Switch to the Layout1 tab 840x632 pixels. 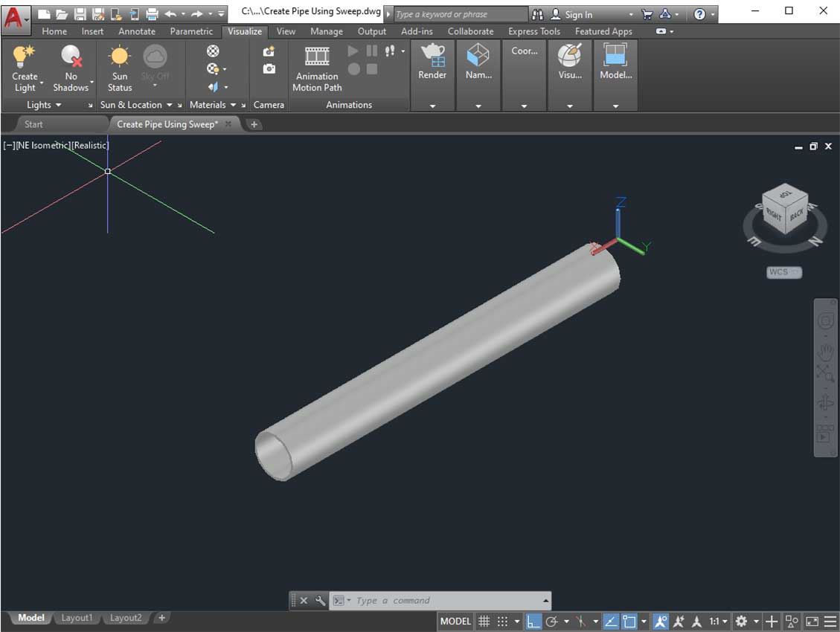click(77, 618)
